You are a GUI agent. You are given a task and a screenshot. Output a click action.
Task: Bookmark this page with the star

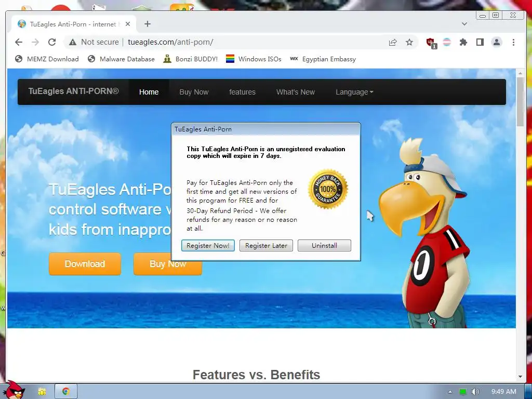[x=409, y=42]
